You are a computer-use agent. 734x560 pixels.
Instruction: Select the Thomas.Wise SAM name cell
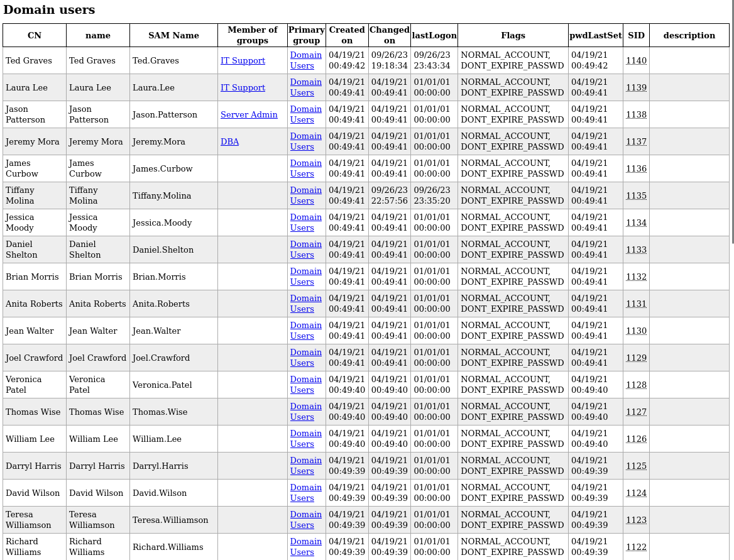pyautogui.click(x=173, y=412)
